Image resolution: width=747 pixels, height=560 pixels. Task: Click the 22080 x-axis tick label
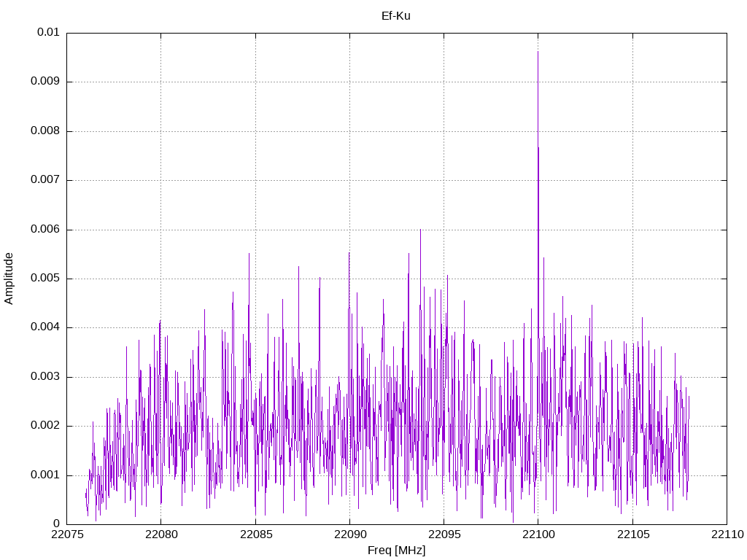tap(161, 534)
